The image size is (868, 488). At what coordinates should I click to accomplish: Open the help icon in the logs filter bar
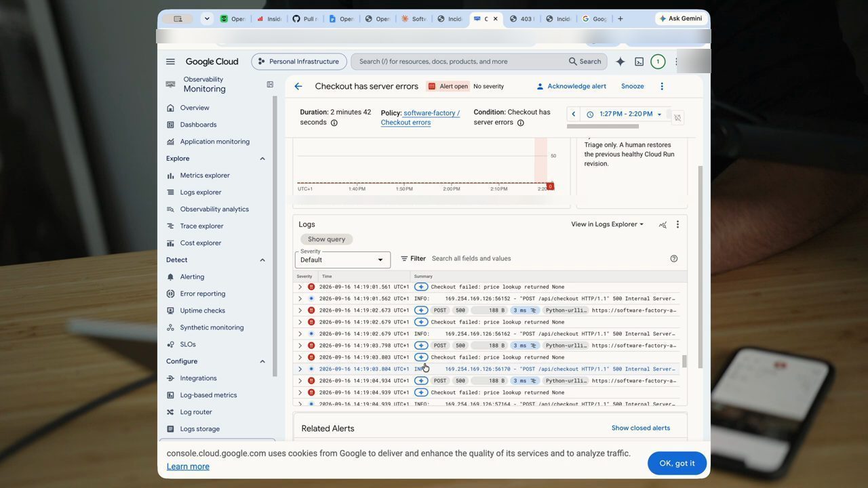click(x=673, y=258)
